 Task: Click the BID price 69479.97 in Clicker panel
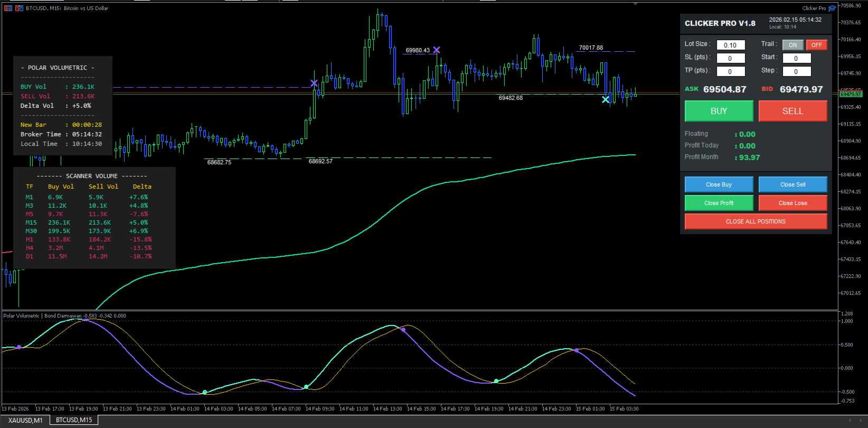click(801, 89)
